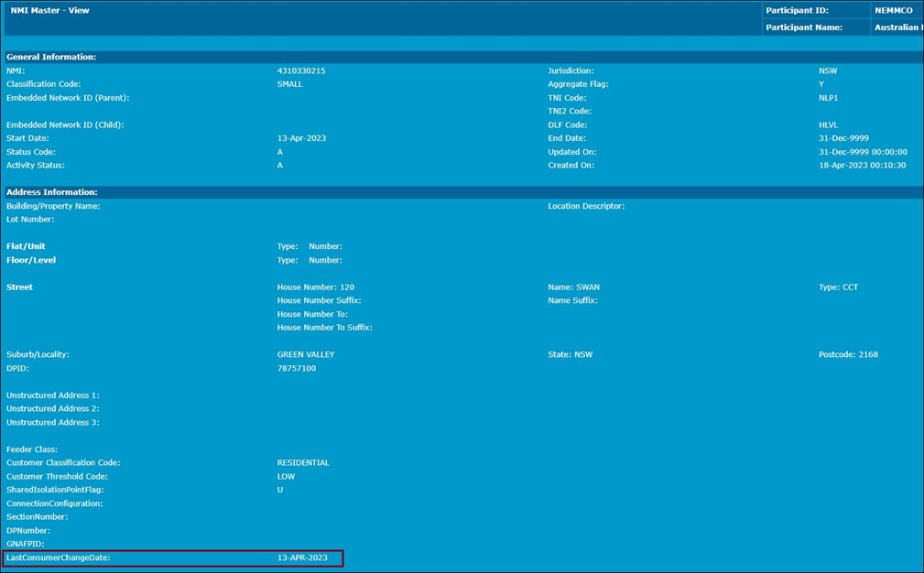Click the Classification Code value SMALL
This screenshot has width=924, height=573.
[289, 84]
